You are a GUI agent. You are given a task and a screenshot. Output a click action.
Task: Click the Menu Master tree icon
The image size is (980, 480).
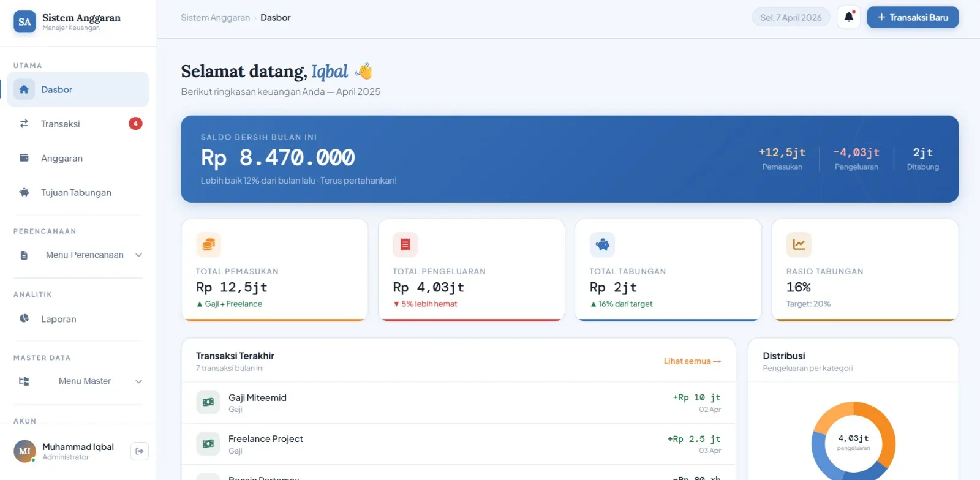pyautogui.click(x=24, y=381)
